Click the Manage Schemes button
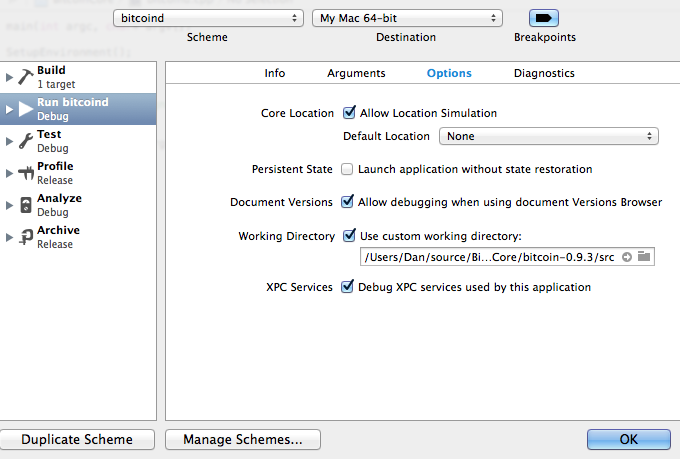Viewport: 680px width, 459px height. click(x=243, y=439)
